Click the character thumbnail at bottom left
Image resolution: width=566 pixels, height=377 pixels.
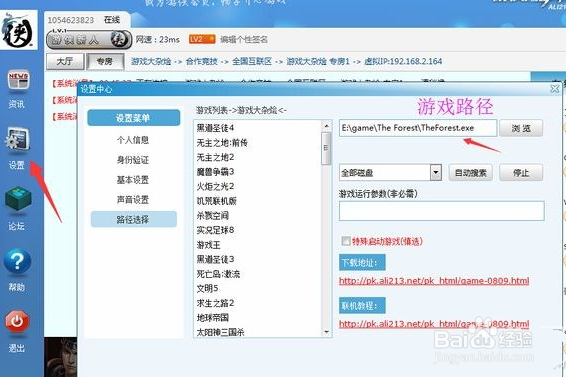tap(61, 357)
